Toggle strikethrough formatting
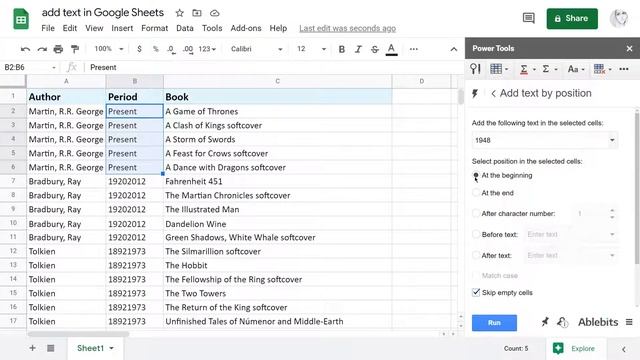 375,49
